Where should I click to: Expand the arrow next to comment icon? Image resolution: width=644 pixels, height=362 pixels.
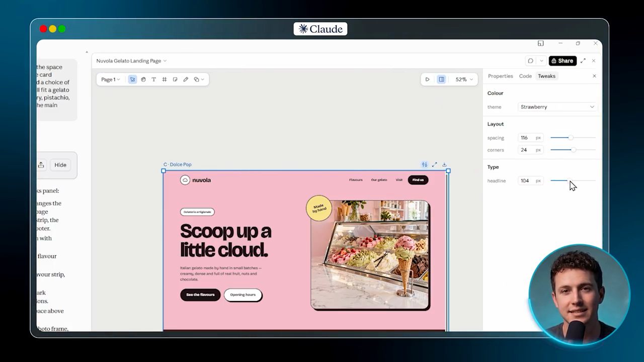pos(541,61)
